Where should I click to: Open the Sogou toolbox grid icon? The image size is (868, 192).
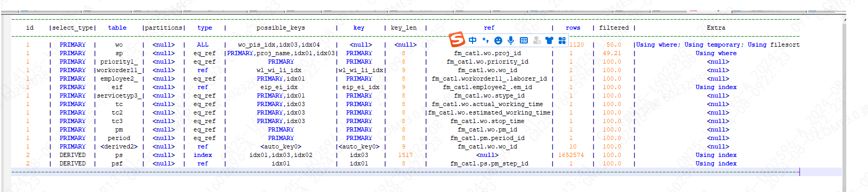562,40
